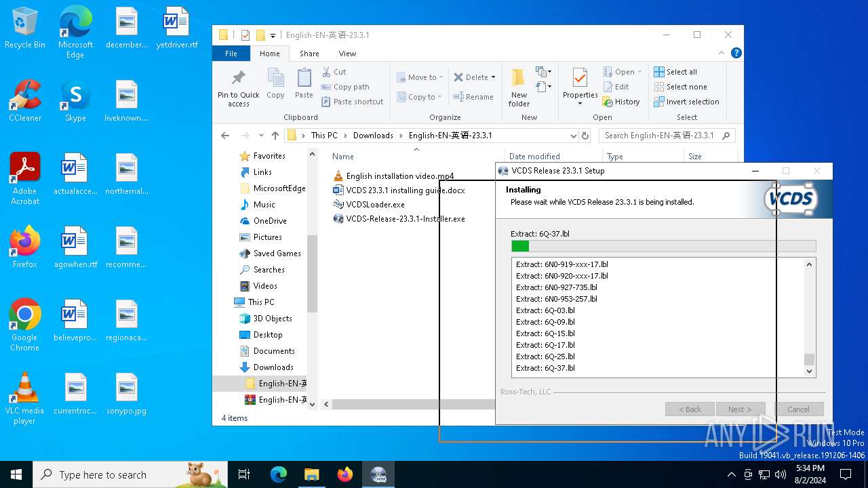
Task: Open Adobe Acrobat desktop shortcut
Action: [x=25, y=178]
